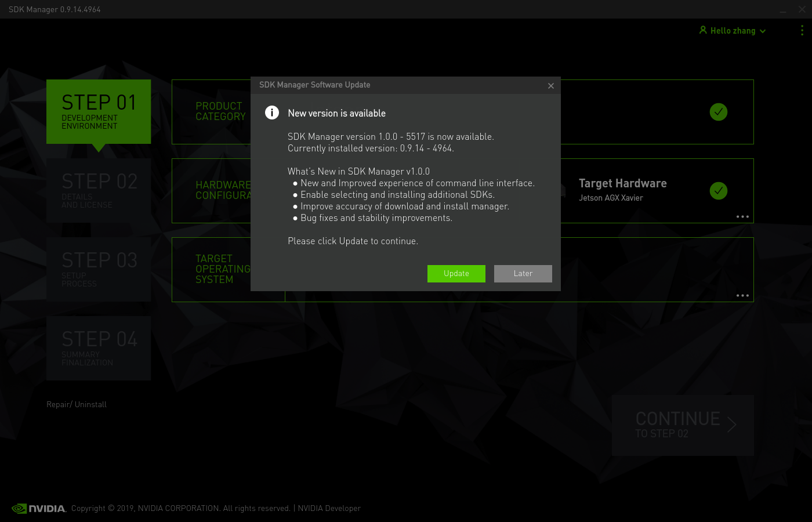The height and width of the screenshot is (522, 812).
Task: Expand the ellipsis options in Hardware Configuration row
Action: (x=742, y=217)
